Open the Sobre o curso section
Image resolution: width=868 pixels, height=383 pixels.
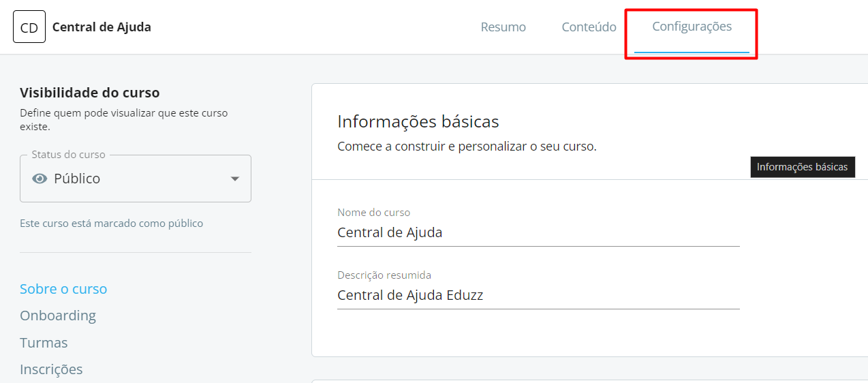(x=63, y=289)
